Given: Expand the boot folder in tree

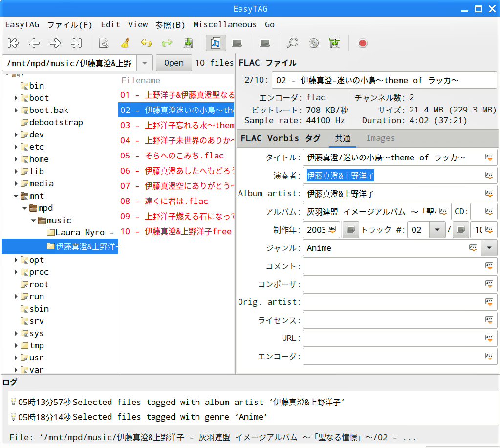Looking at the screenshot, I should [x=16, y=98].
